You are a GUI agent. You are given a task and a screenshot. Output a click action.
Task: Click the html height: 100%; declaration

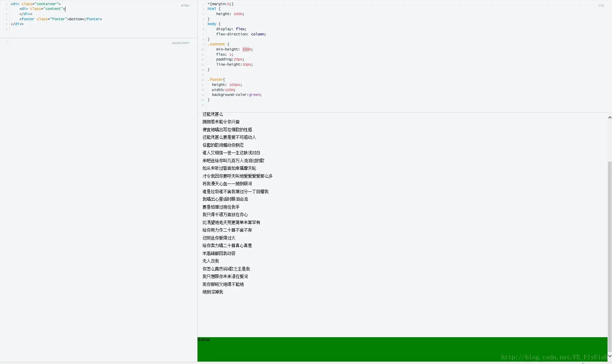click(x=230, y=14)
